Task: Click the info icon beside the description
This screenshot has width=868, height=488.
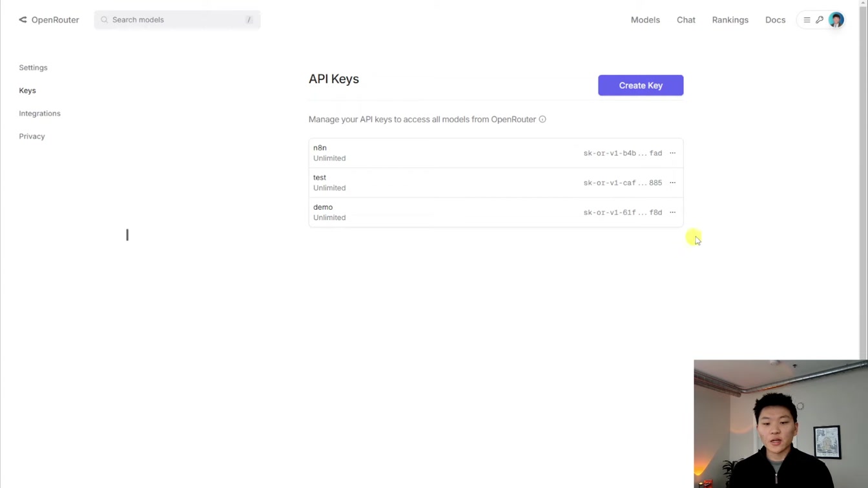Action: pyautogui.click(x=542, y=119)
